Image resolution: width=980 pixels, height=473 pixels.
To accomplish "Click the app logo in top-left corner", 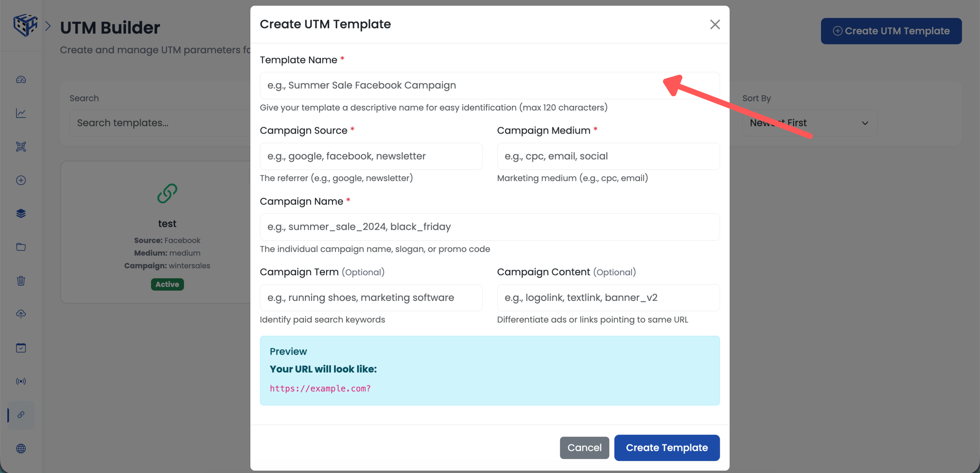I will (x=25, y=25).
